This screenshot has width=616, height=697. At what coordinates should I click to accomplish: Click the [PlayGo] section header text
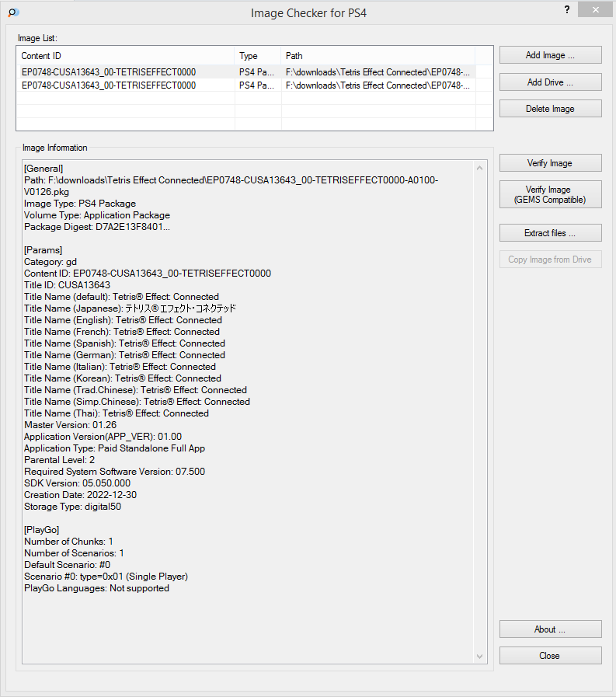[41, 530]
